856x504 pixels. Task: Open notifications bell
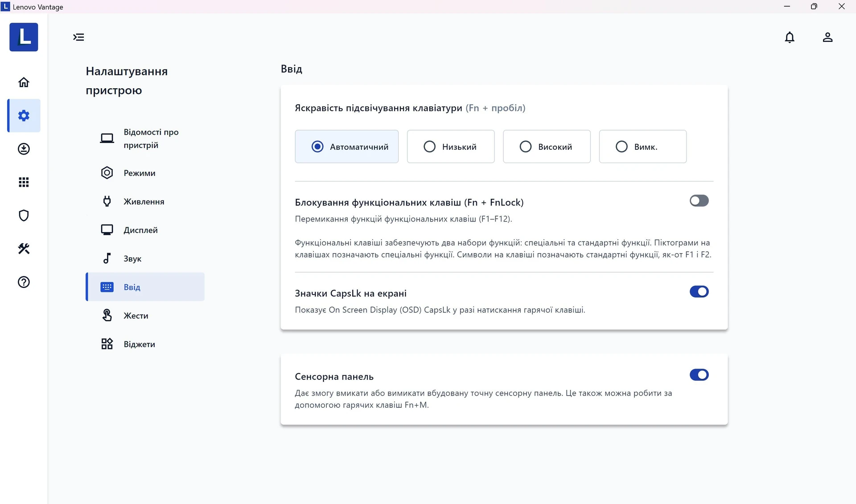click(790, 37)
